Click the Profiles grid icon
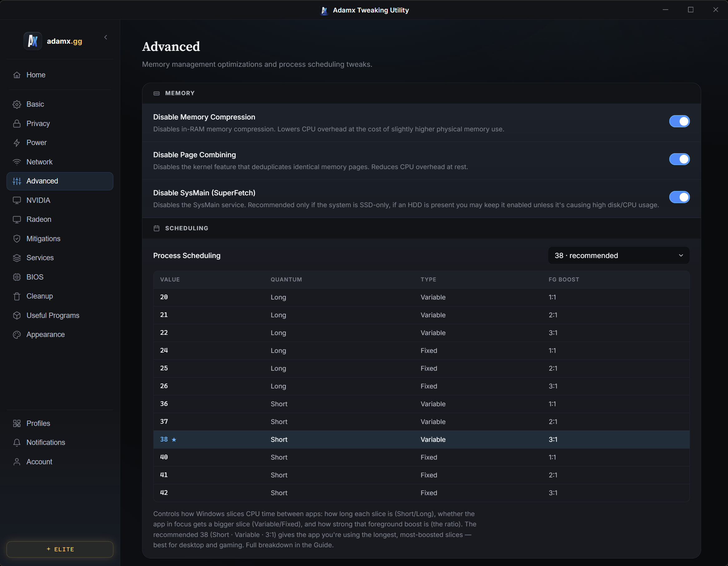This screenshot has width=728, height=566. click(17, 423)
